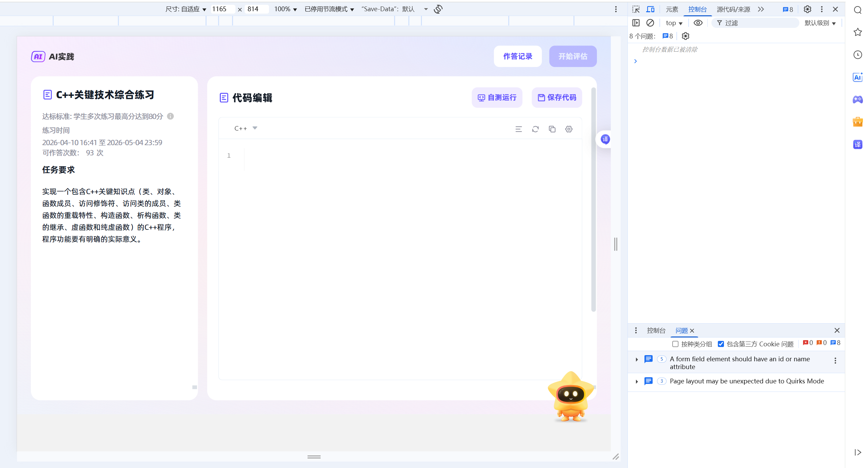868x468 pixels.
Task: Expand the form field element issue
Action: 637,360
